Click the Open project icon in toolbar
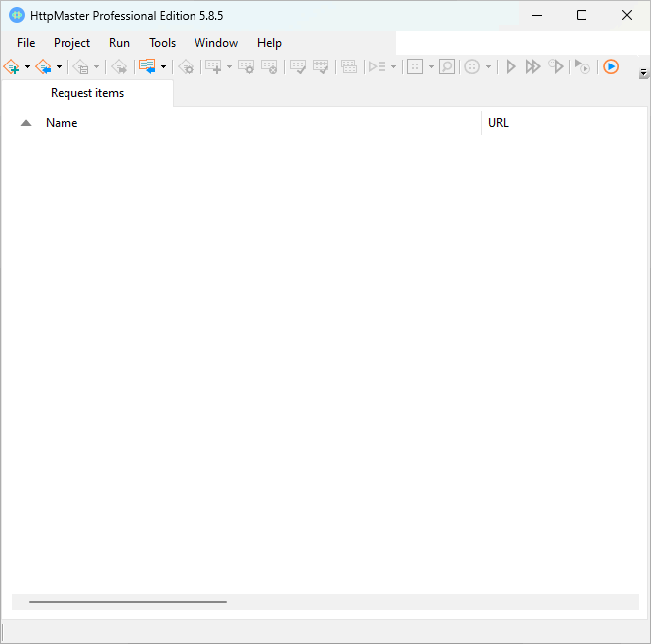The height and width of the screenshot is (644, 651). 44,66
